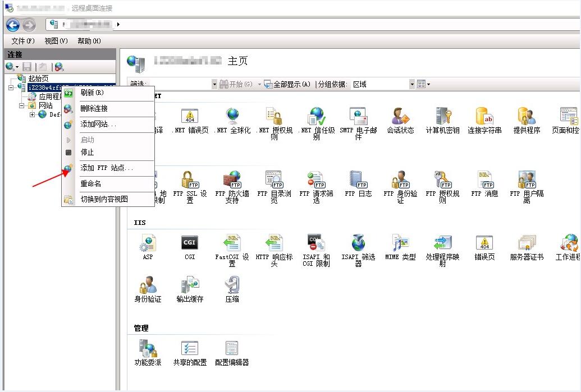Select 起始页 in connections tree
581x392 pixels.
tap(38, 79)
